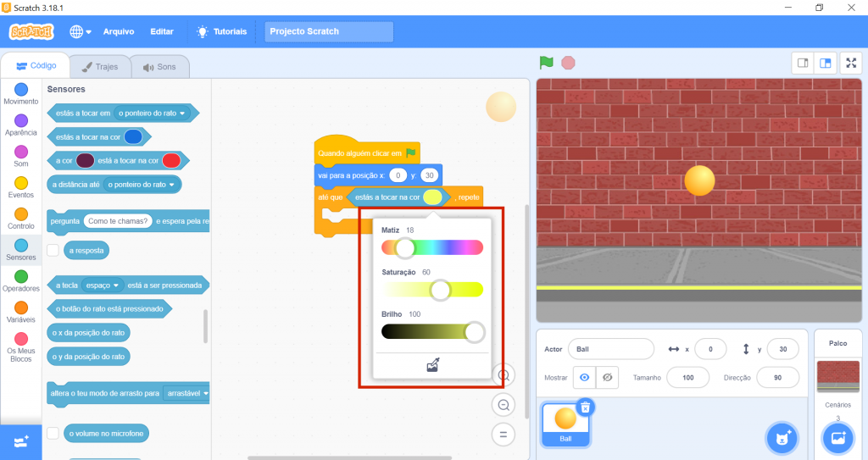Select the Palco backdrop thumbnail
Viewport: 868px width, 460px height.
point(838,376)
